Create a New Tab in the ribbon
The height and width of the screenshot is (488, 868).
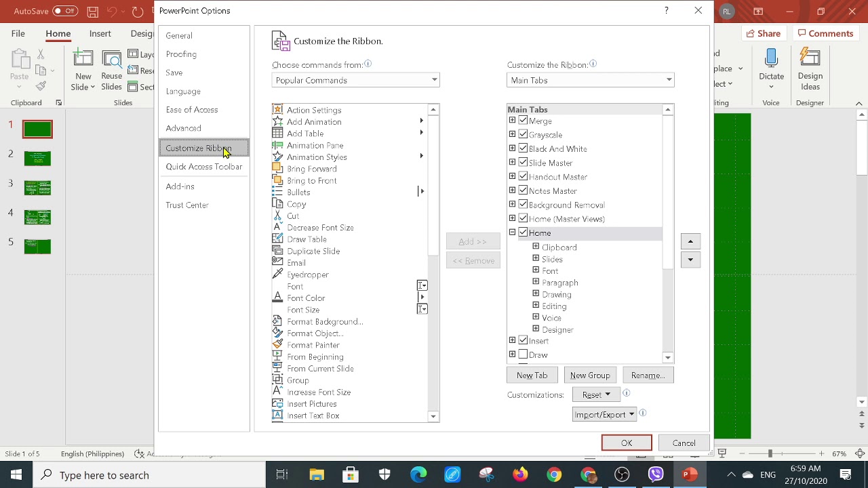[532, 375]
